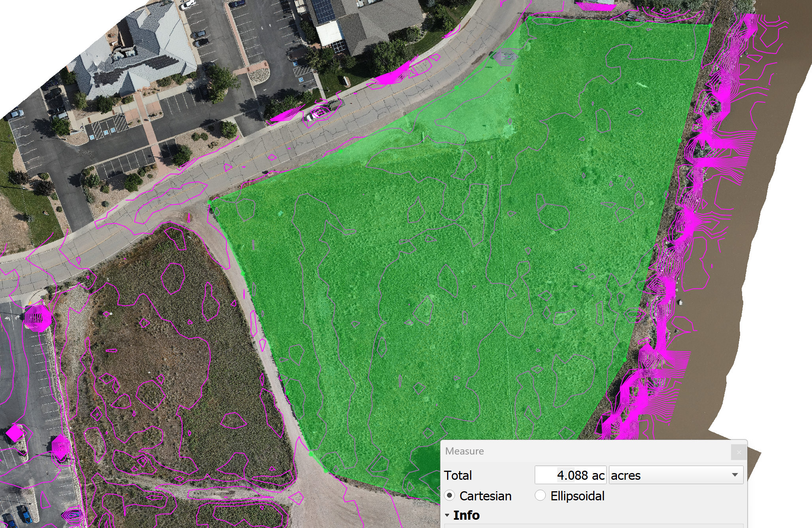812x528 pixels.
Task: Collapse the Info section expander
Action: 447,515
